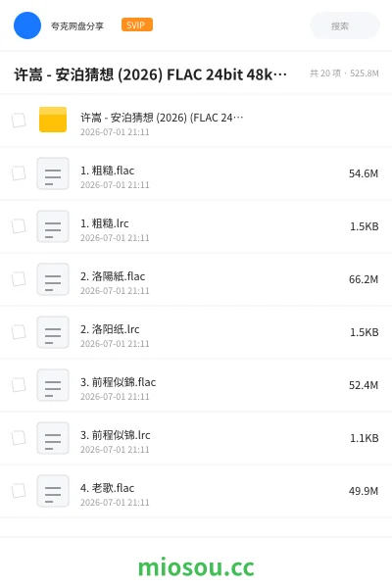Viewport: 392px width, 588px height.
Task: Click the blue Quark avatar circle
Action: (27, 25)
